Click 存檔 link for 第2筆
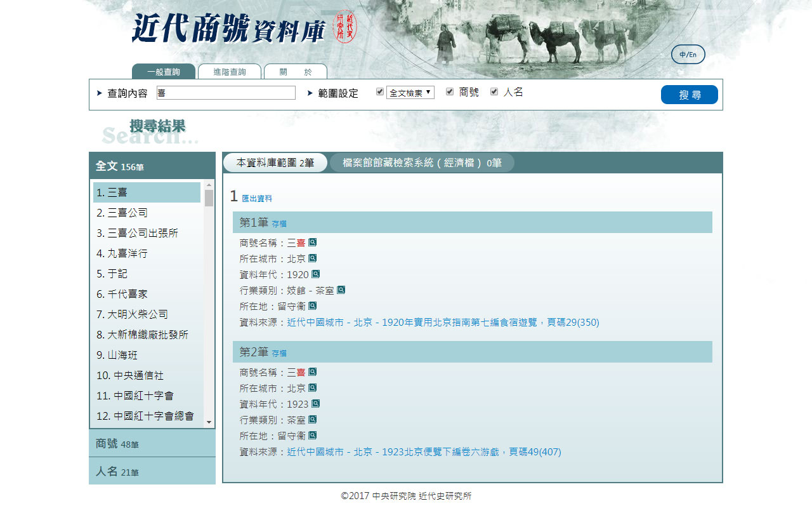The height and width of the screenshot is (508, 812). pyautogui.click(x=279, y=353)
